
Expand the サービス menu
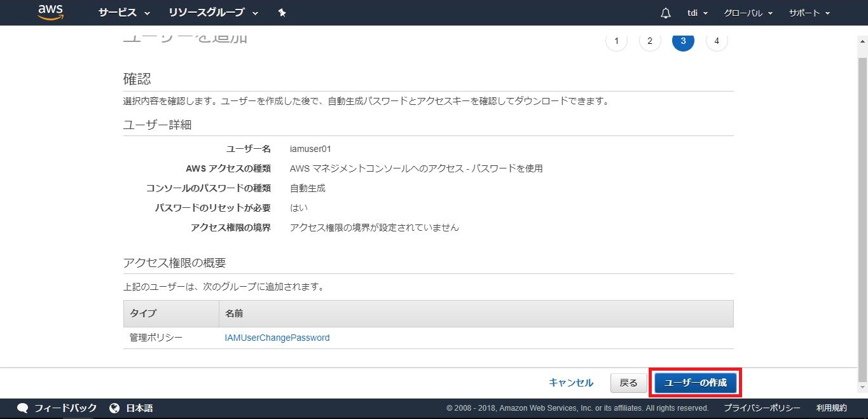pyautogui.click(x=124, y=13)
